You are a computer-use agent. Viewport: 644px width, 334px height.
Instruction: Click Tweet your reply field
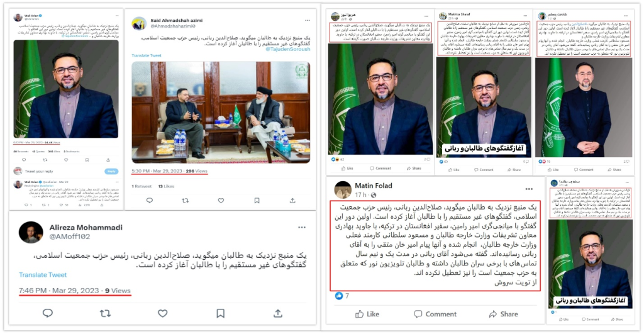(39, 171)
